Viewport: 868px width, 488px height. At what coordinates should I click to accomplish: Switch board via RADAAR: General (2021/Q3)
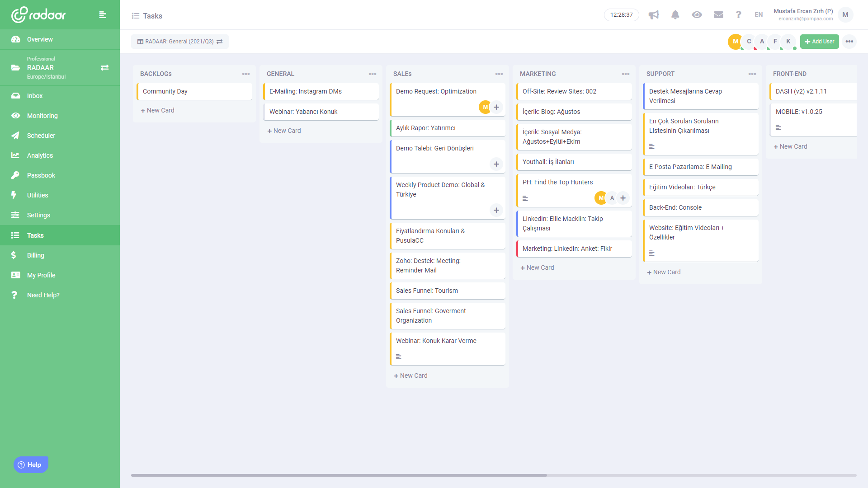click(x=180, y=42)
